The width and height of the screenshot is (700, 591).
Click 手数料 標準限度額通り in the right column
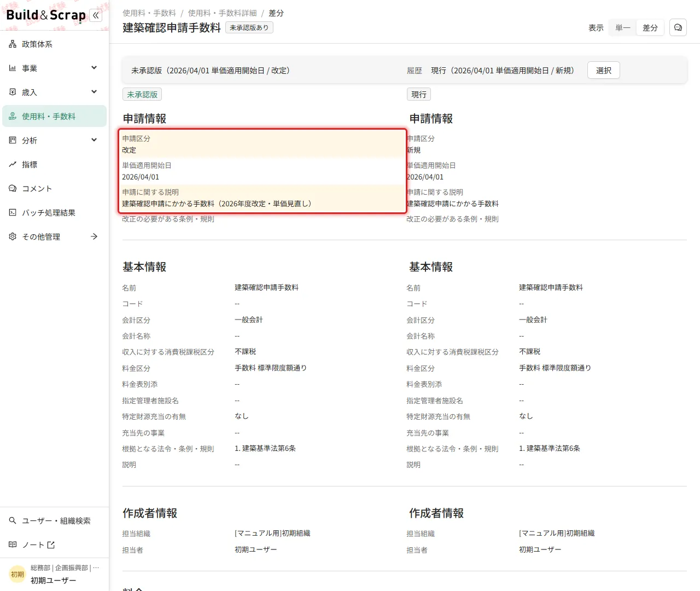555,368
